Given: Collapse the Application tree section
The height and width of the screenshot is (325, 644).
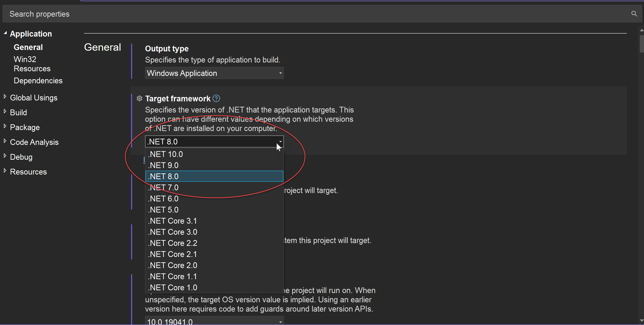Looking at the screenshot, I should pos(5,33).
